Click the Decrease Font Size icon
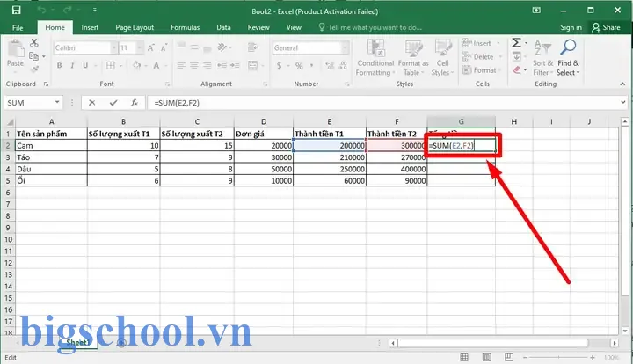This screenshot has width=633, height=364. point(164,48)
